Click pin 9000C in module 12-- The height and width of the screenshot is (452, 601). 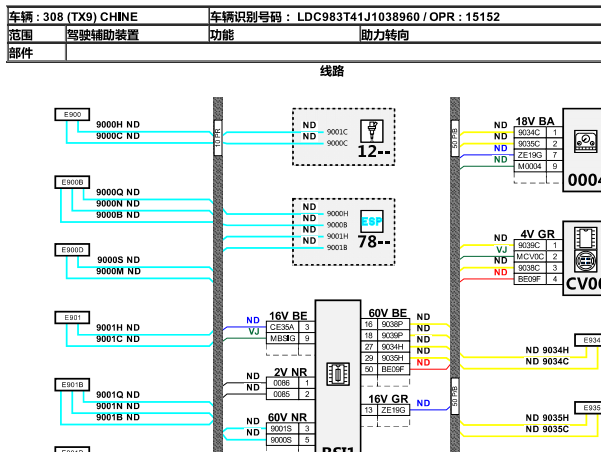point(337,143)
